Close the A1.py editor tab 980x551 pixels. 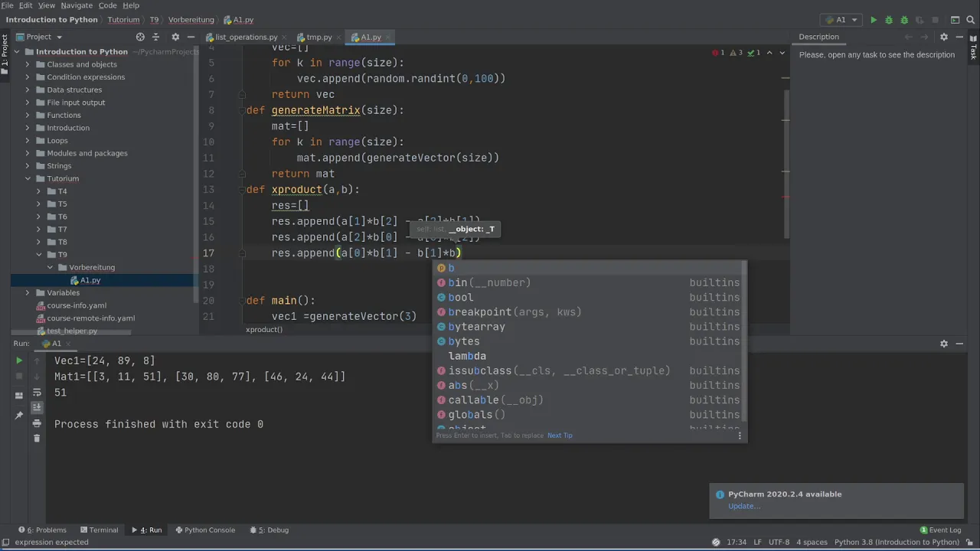point(388,37)
